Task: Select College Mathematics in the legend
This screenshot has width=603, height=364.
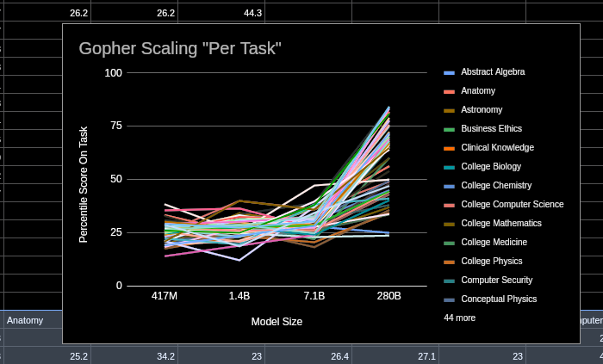Action: coord(501,224)
